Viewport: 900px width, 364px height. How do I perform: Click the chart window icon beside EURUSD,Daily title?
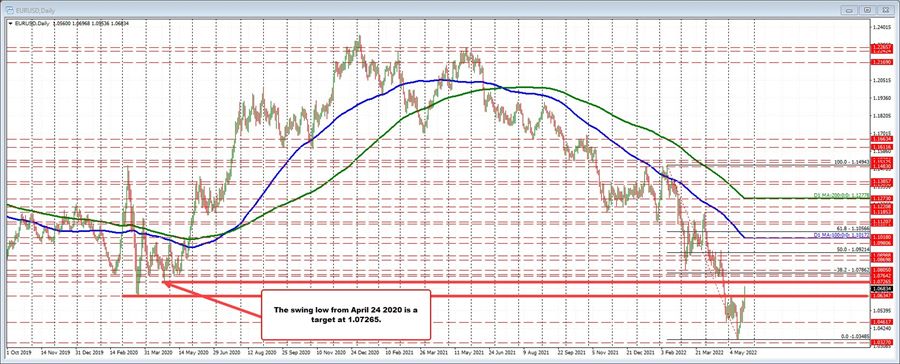click(9, 11)
